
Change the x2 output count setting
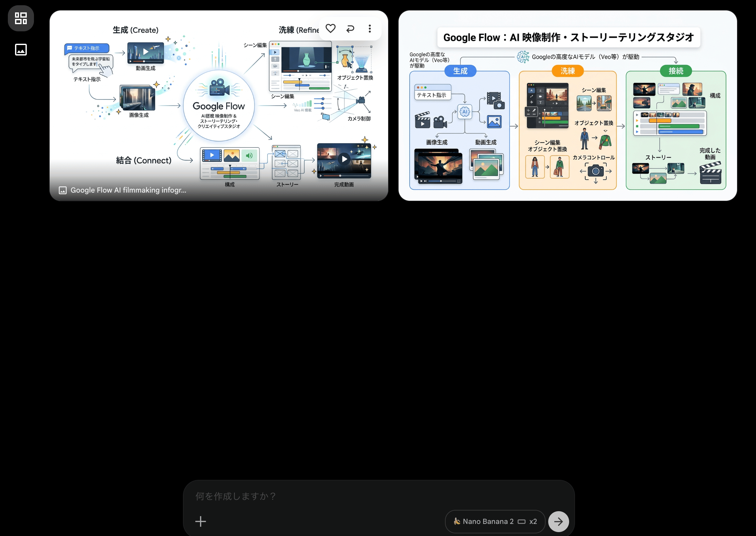tap(533, 522)
